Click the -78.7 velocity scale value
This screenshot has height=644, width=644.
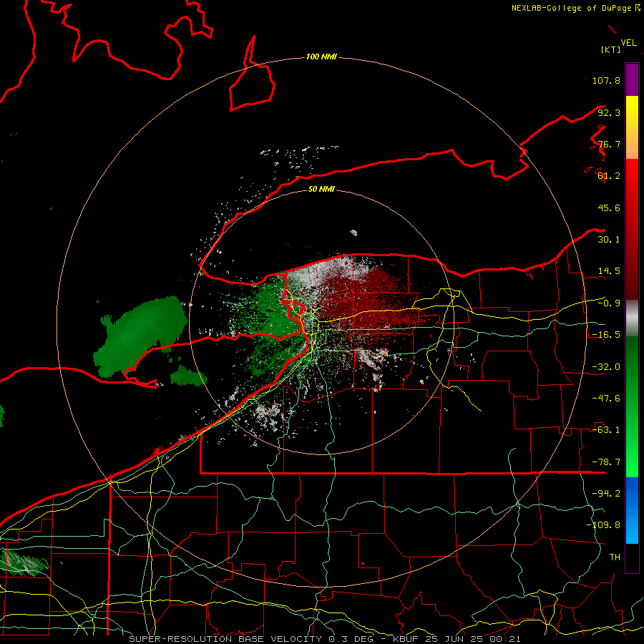click(x=606, y=462)
